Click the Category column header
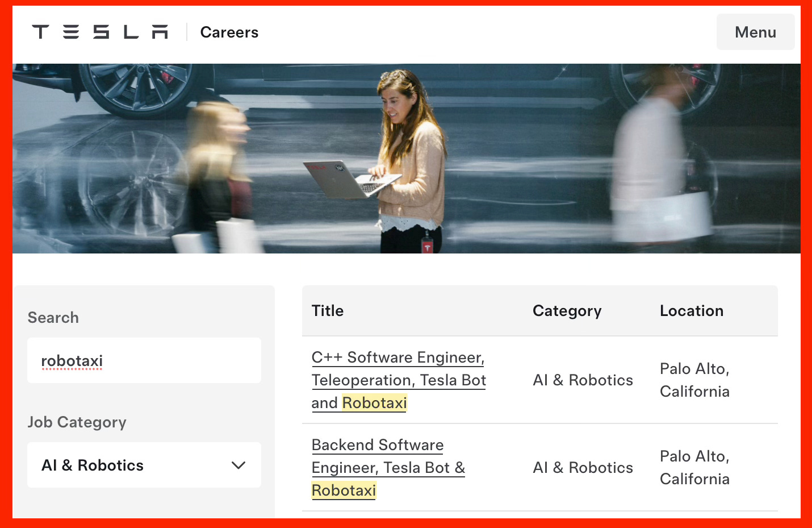The image size is (812, 528). [567, 311]
